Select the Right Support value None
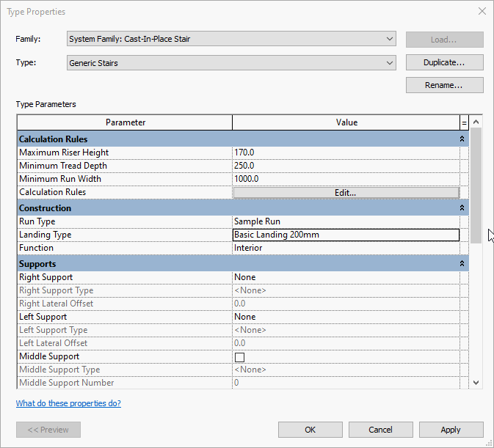 click(x=346, y=277)
